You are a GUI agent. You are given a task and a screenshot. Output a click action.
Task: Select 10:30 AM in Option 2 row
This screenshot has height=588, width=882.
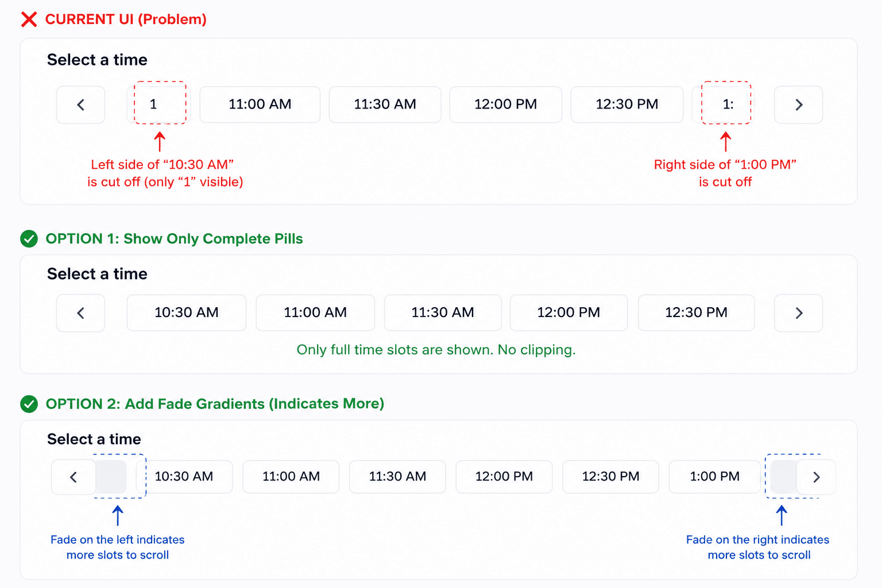coord(184,477)
